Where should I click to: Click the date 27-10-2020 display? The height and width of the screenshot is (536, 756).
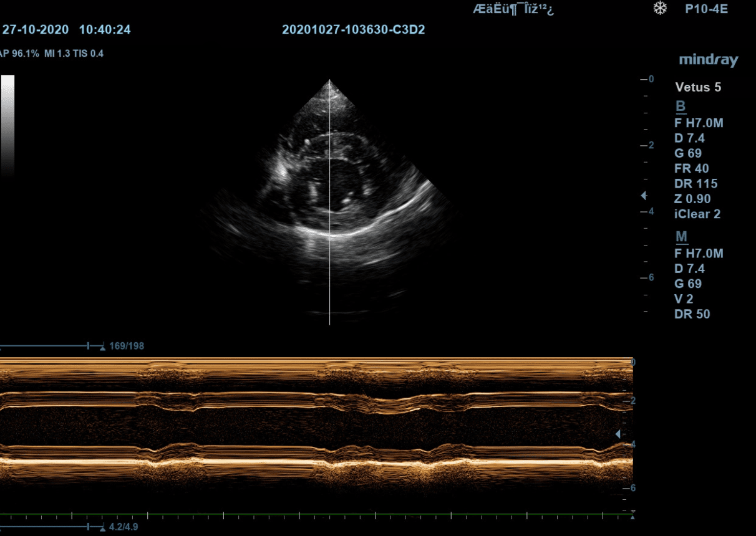point(35,29)
